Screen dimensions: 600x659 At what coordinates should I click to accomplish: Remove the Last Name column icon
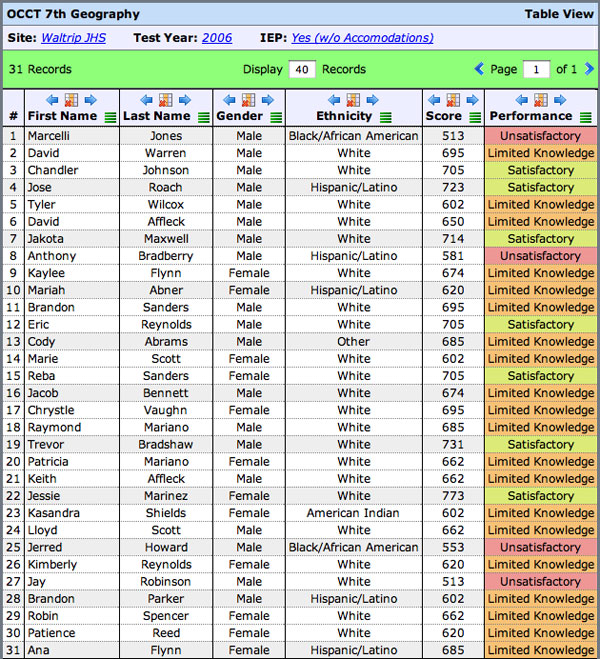coord(165,100)
